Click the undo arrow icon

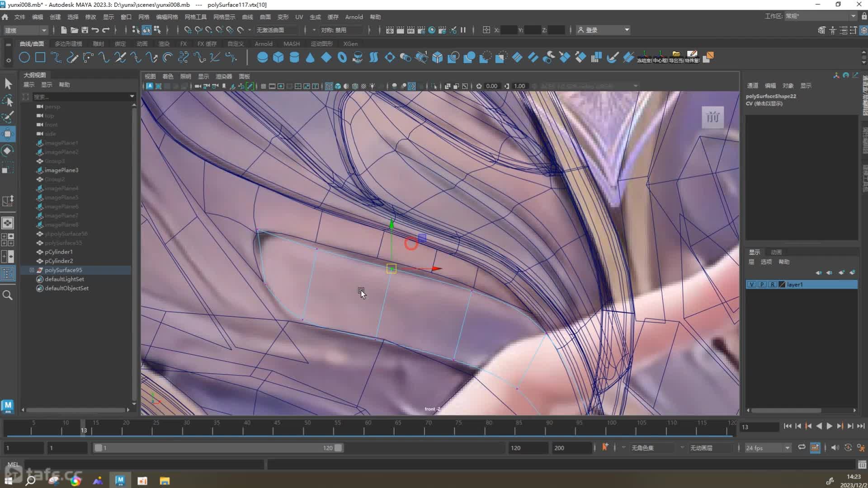pos(95,30)
